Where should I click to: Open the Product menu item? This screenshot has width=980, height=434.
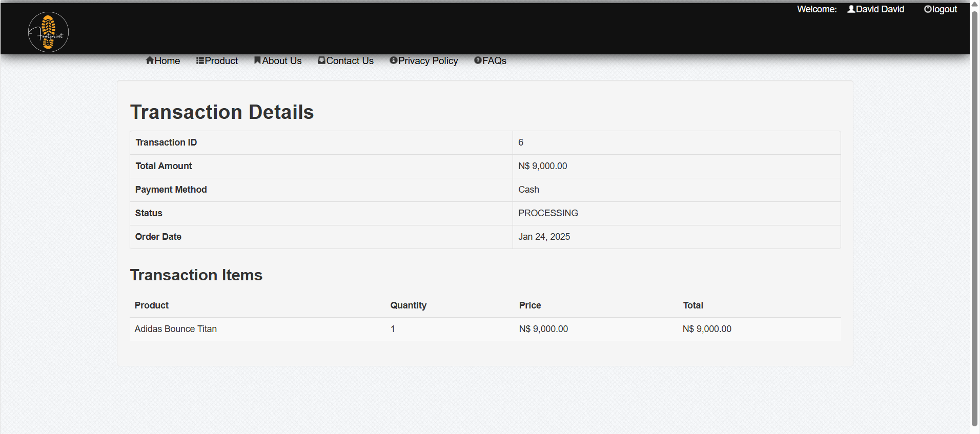[217, 60]
